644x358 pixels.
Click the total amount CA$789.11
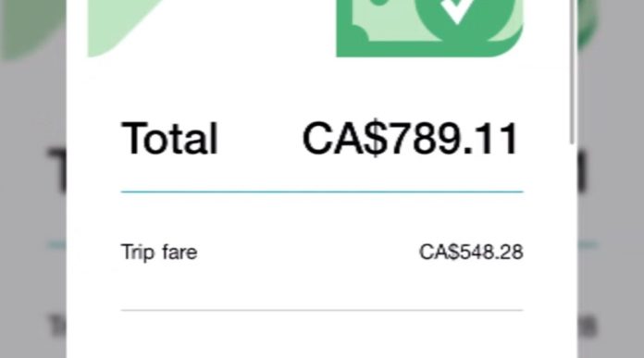[410, 139]
